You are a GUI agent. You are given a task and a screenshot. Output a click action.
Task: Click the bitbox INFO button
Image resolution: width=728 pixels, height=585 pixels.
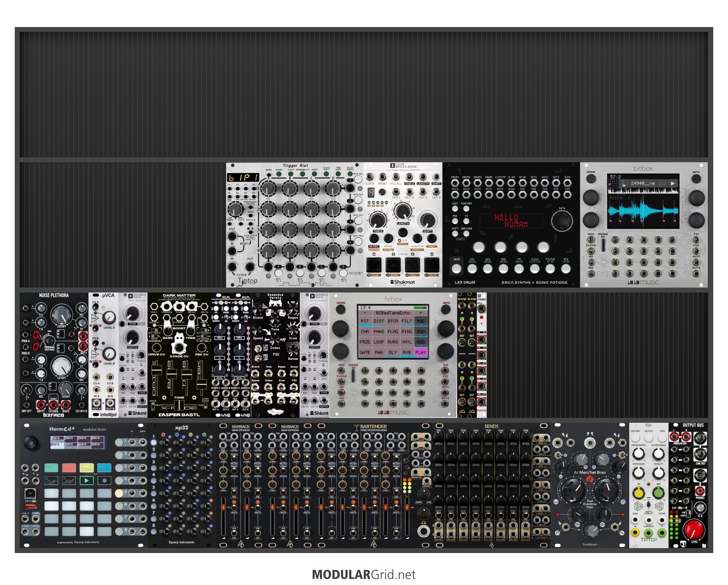point(696,178)
